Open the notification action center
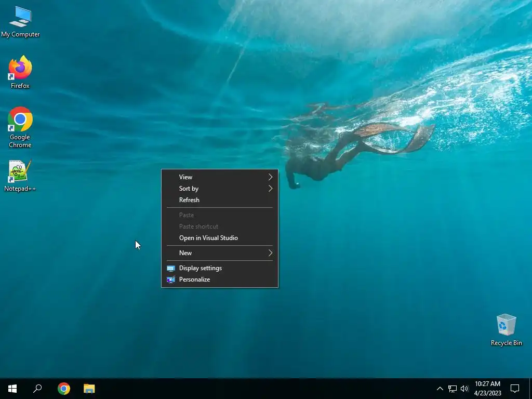The width and height of the screenshot is (532, 399). 515,389
